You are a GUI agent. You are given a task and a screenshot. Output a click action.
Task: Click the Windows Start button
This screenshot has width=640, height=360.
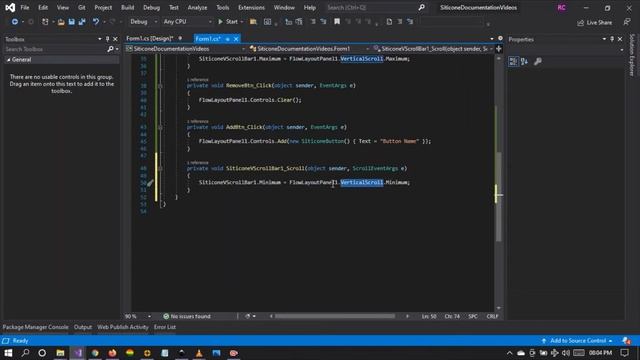(x=8, y=353)
